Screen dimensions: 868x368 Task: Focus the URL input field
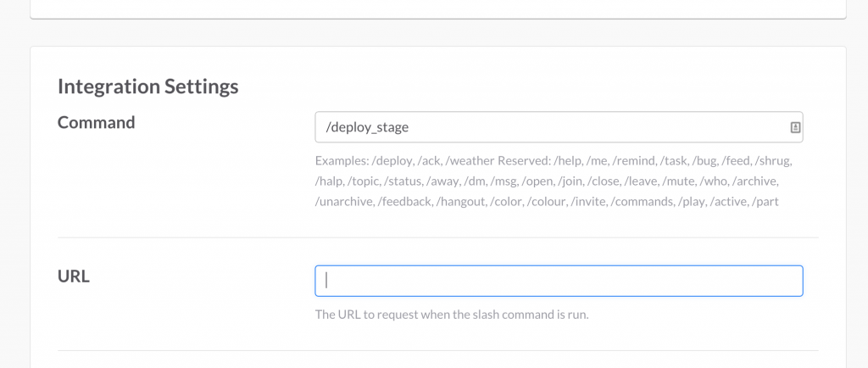coord(559,281)
